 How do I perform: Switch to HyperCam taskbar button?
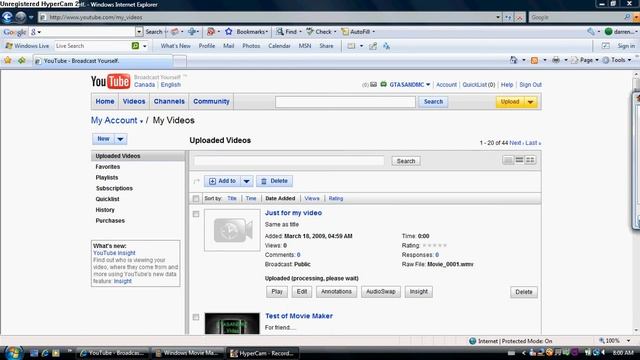click(263, 353)
